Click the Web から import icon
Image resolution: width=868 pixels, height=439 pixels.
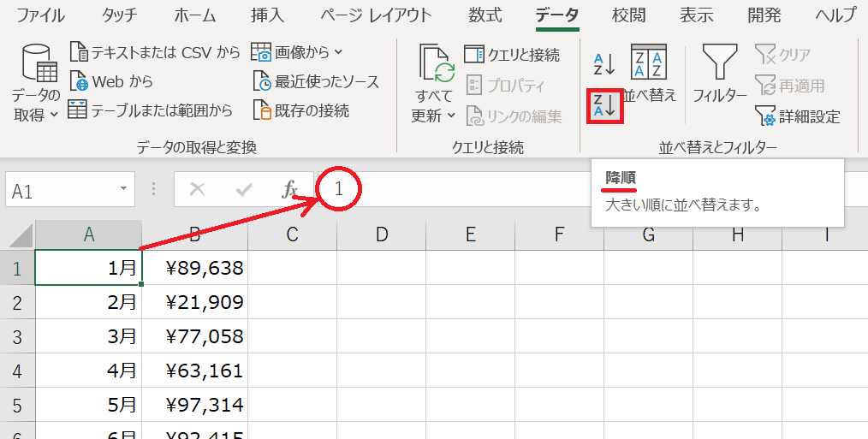[x=112, y=82]
